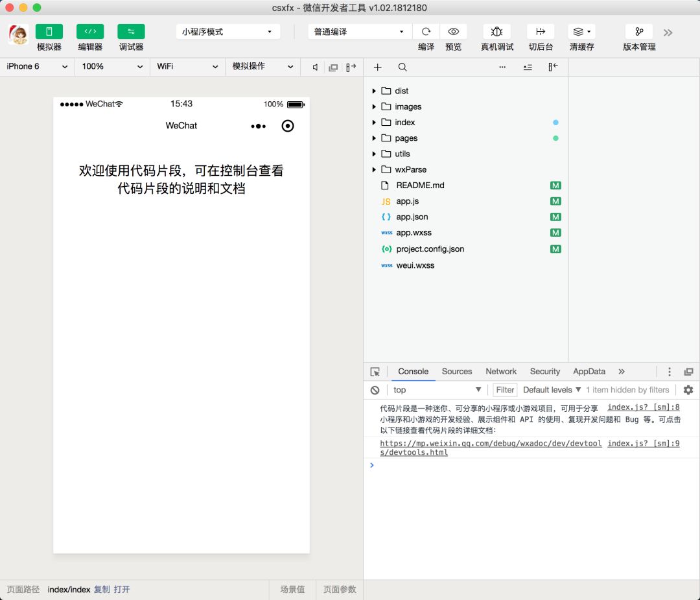Open the file tree more options ellipsis
The width and height of the screenshot is (700, 600).
coord(502,67)
